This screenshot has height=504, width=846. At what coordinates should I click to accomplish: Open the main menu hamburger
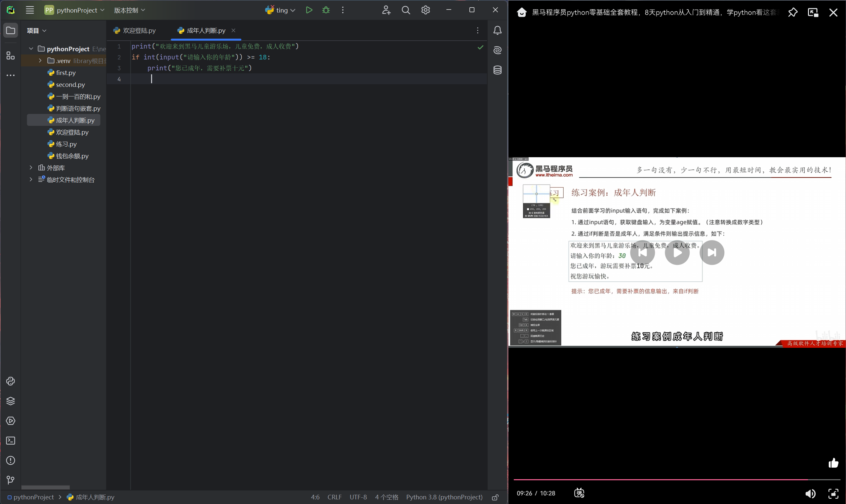[30, 10]
